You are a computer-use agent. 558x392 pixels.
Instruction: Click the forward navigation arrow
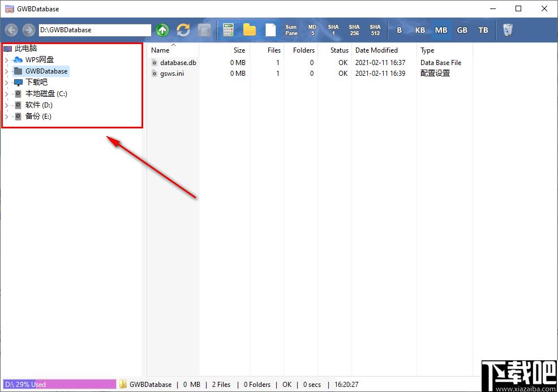(x=28, y=30)
